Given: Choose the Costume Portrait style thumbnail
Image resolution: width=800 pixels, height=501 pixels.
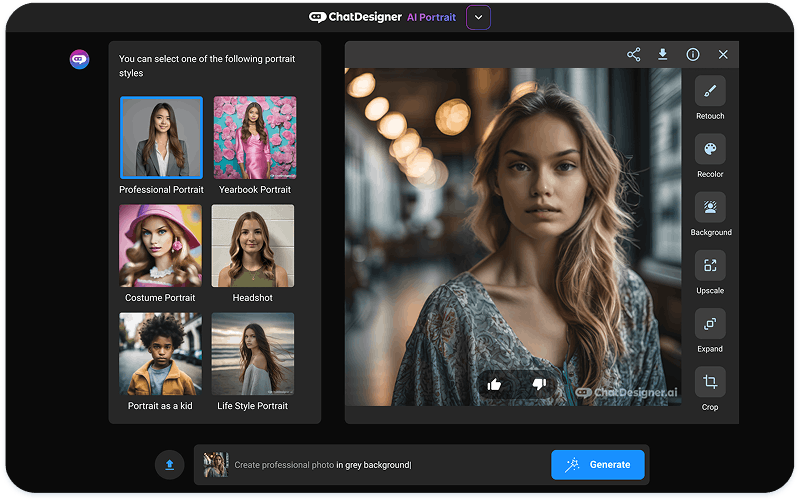Looking at the screenshot, I should 160,246.
